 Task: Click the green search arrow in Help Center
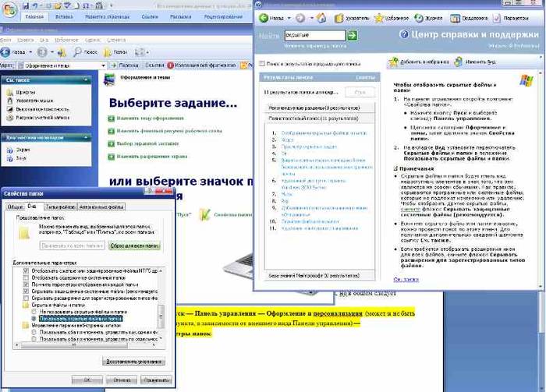click(352, 35)
